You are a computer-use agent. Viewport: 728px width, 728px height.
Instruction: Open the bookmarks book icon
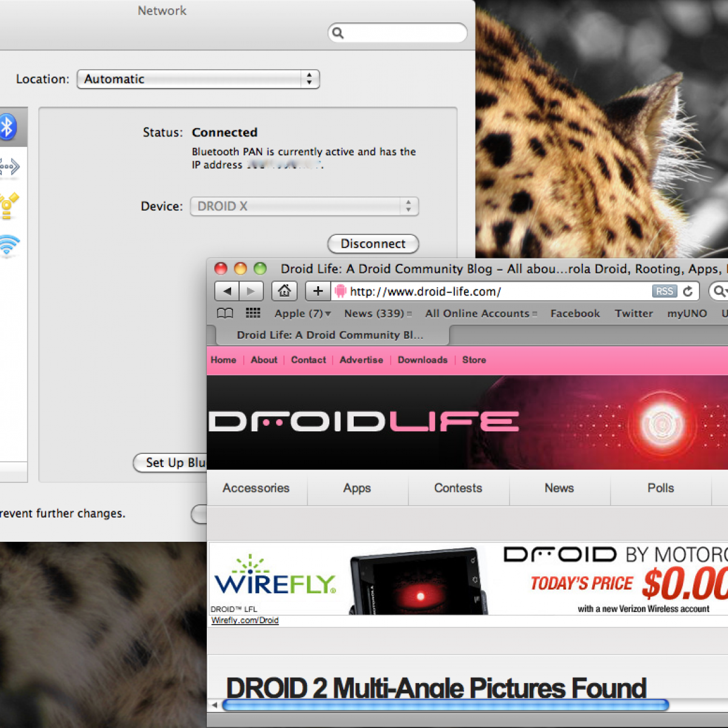225,314
